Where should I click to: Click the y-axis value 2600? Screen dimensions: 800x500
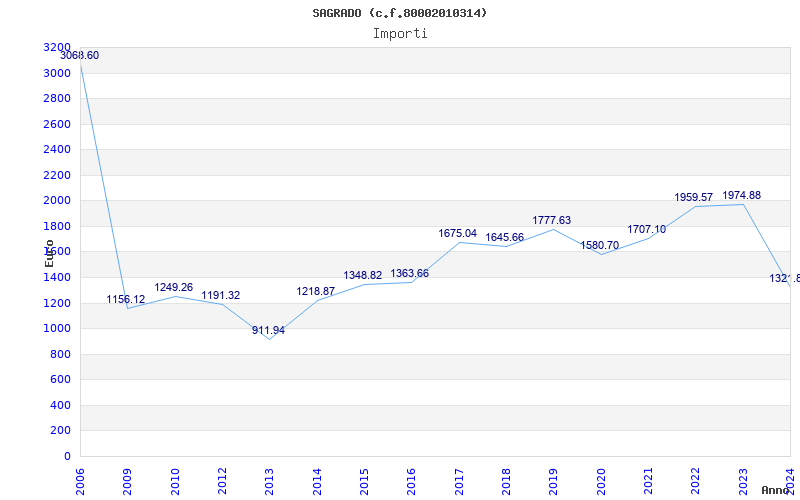(57, 124)
